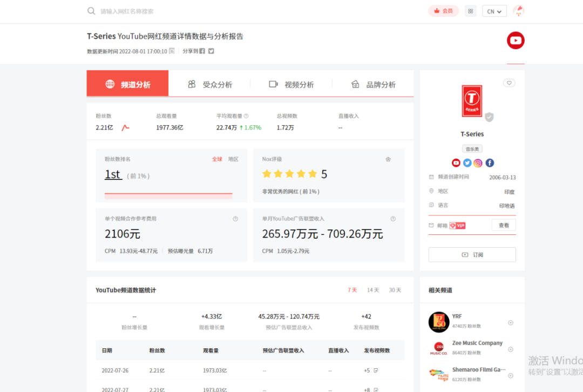Screen dimensions: 583x392
Task: Switch to the 品牌分析 tab
Action: coord(374,84)
